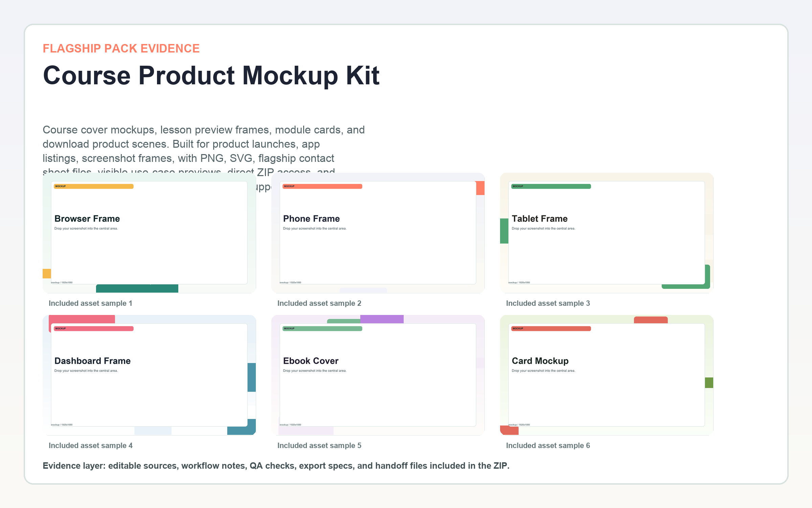Click the yellow MOCKUP tag in Browser Frame
Image resolution: width=812 pixels, height=508 pixels.
point(94,186)
